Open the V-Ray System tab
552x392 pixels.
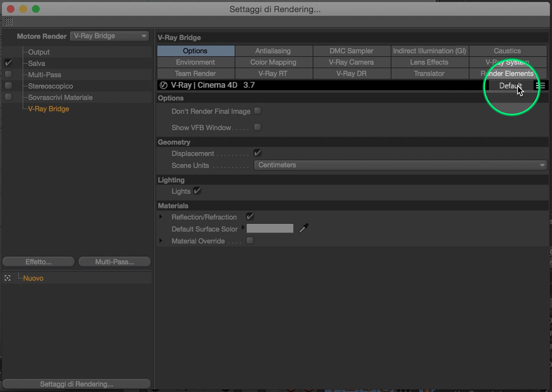pos(508,62)
